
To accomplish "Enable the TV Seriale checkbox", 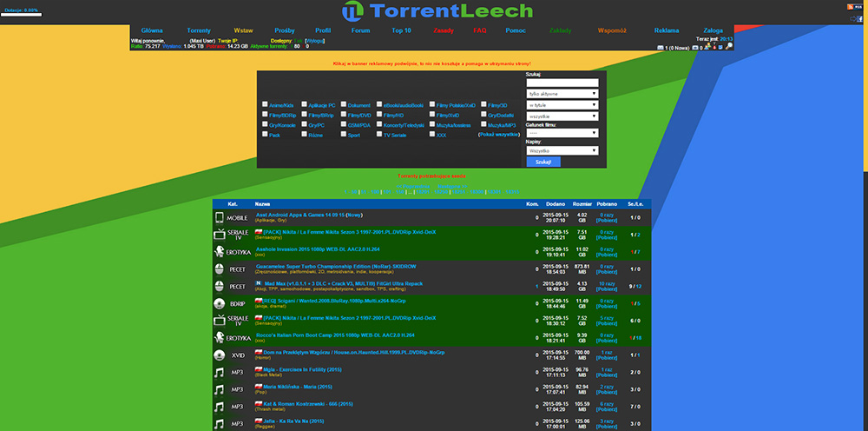I will [x=379, y=134].
